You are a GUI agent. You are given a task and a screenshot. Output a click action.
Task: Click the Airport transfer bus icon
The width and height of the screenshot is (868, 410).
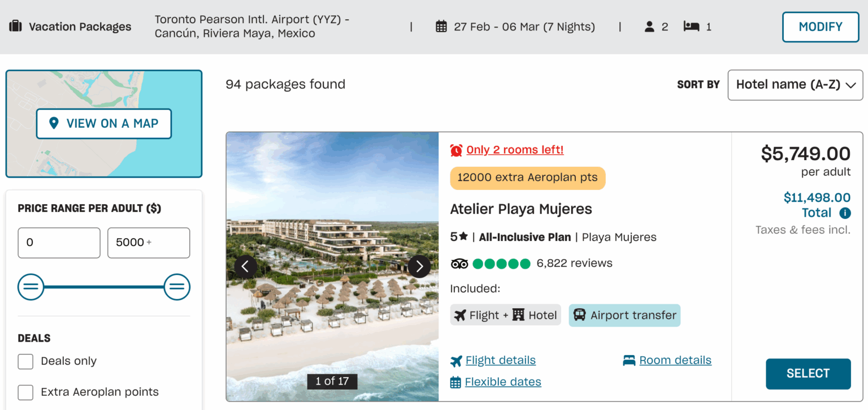[x=581, y=314]
